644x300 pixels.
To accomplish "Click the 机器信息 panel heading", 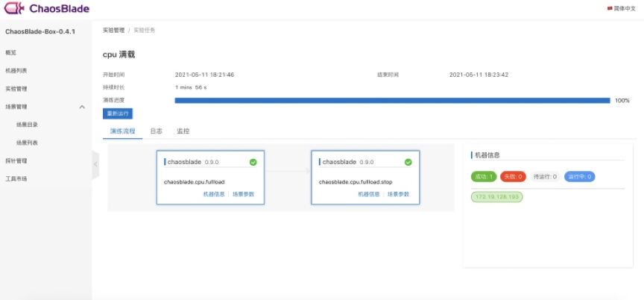I will pyautogui.click(x=487, y=155).
